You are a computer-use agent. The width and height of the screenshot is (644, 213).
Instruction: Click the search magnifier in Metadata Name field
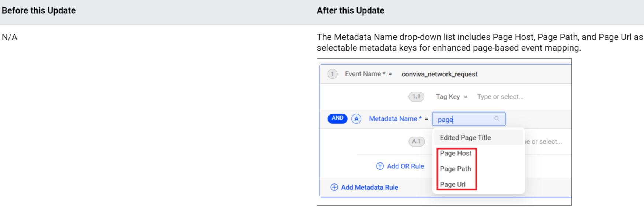pos(497,119)
